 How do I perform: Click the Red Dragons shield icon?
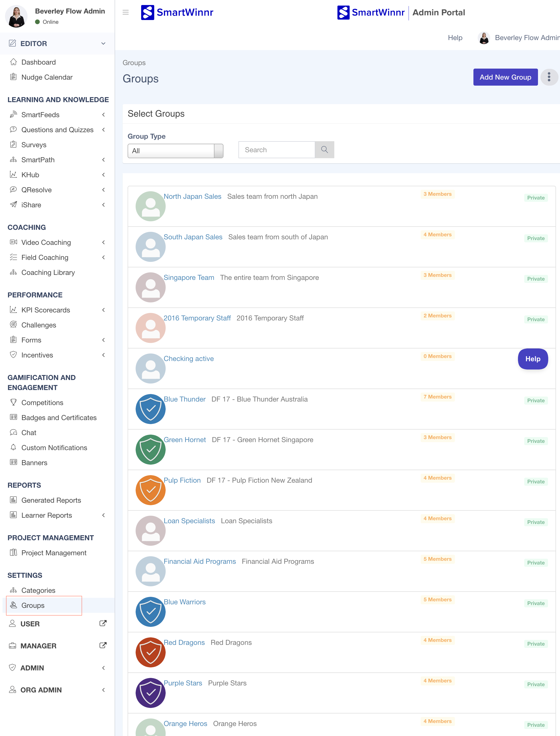click(x=151, y=652)
